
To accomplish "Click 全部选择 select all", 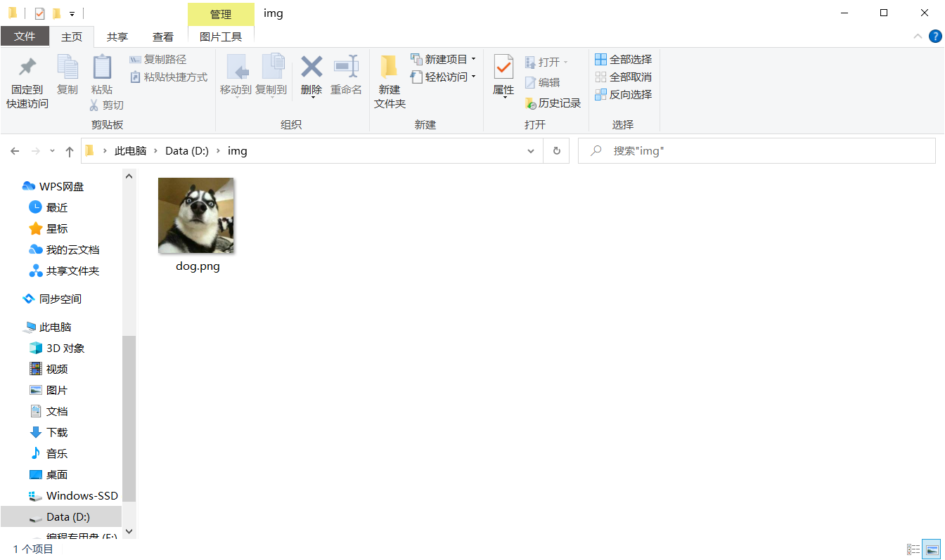I will (623, 60).
